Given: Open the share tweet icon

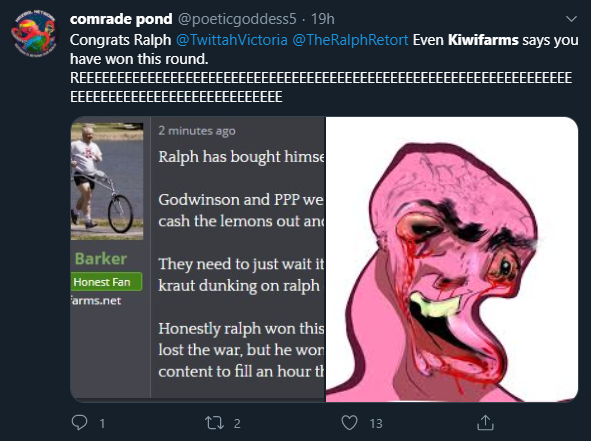Looking at the screenshot, I should [x=485, y=423].
